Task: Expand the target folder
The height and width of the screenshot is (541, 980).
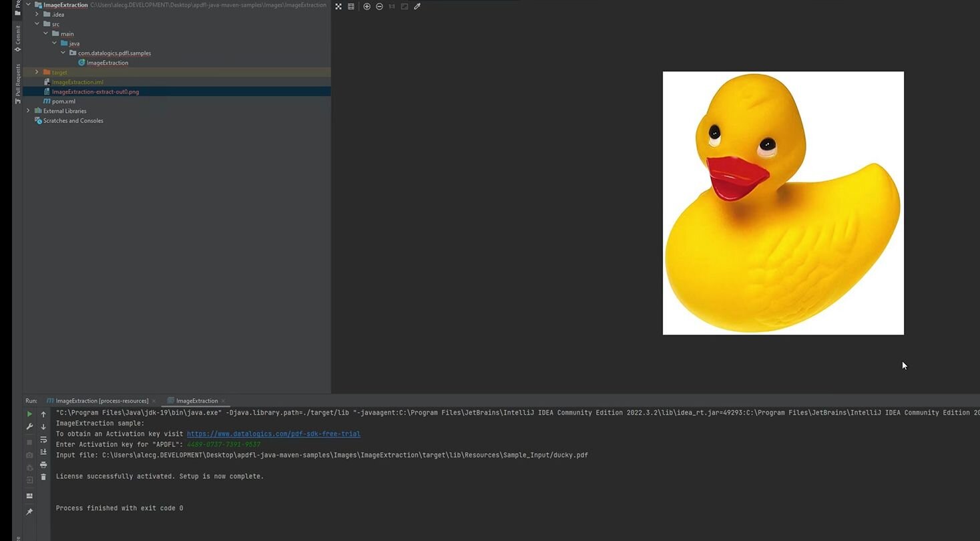Action: pos(37,72)
